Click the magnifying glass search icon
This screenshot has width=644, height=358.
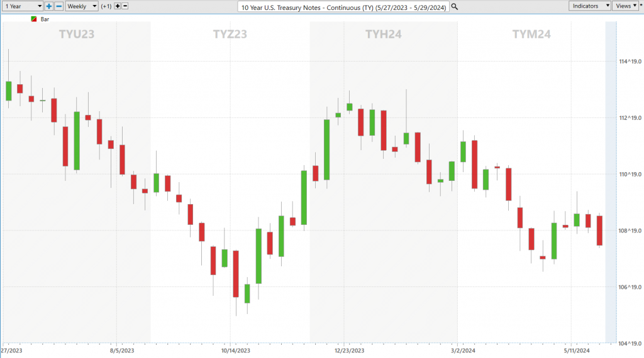pos(455,6)
